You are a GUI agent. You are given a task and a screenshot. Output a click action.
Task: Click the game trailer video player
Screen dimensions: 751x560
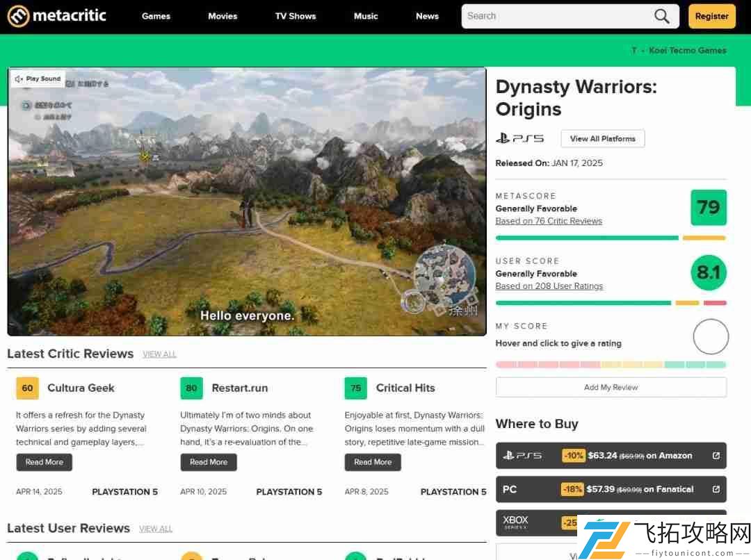pos(247,201)
